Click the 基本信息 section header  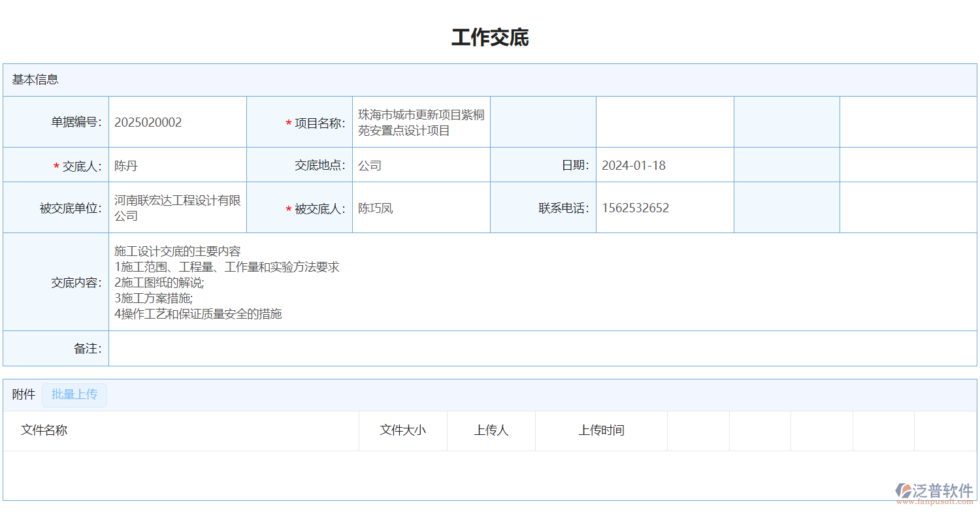tap(35, 80)
